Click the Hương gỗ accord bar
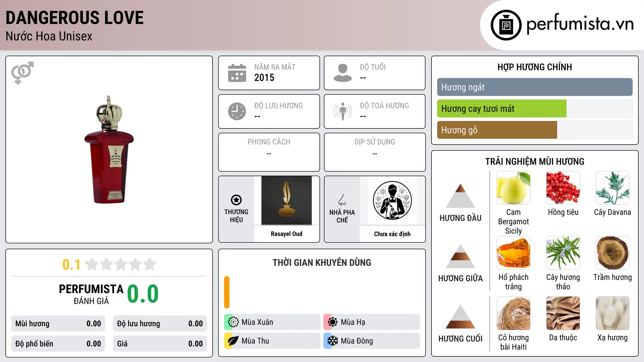The height and width of the screenshot is (362, 644). [x=535, y=130]
